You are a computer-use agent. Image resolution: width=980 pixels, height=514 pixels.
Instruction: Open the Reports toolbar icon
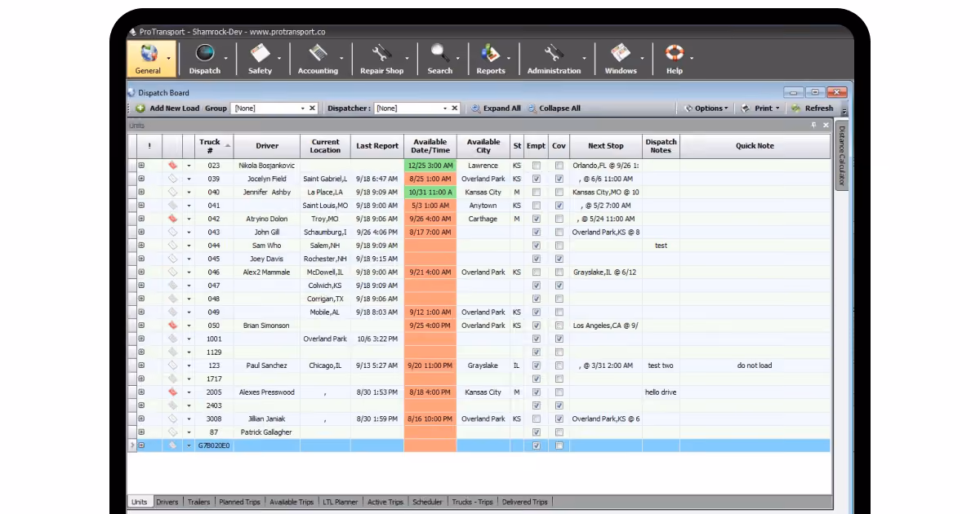click(490, 54)
